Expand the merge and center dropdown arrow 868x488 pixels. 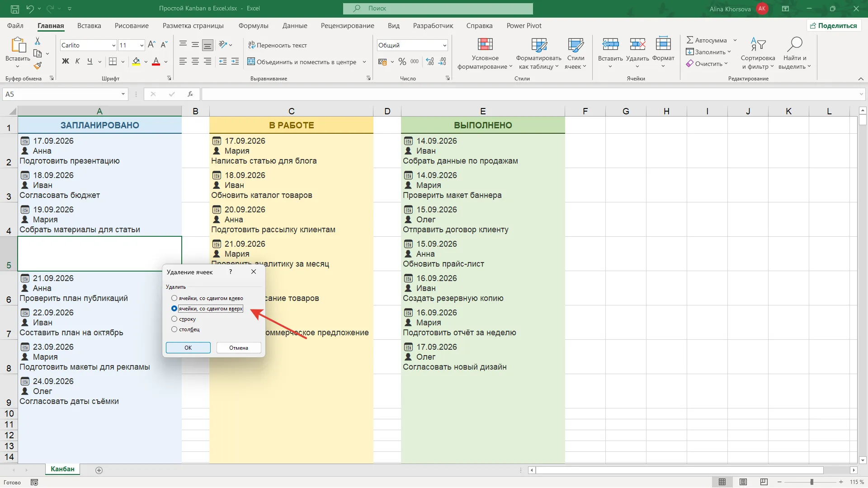point(364,62)
